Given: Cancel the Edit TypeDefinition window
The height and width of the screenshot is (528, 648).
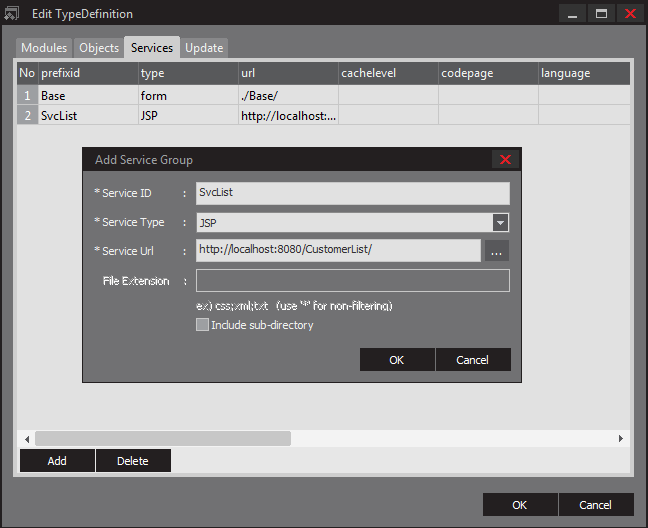Looking at the screenshot, I should click(596, 504).
